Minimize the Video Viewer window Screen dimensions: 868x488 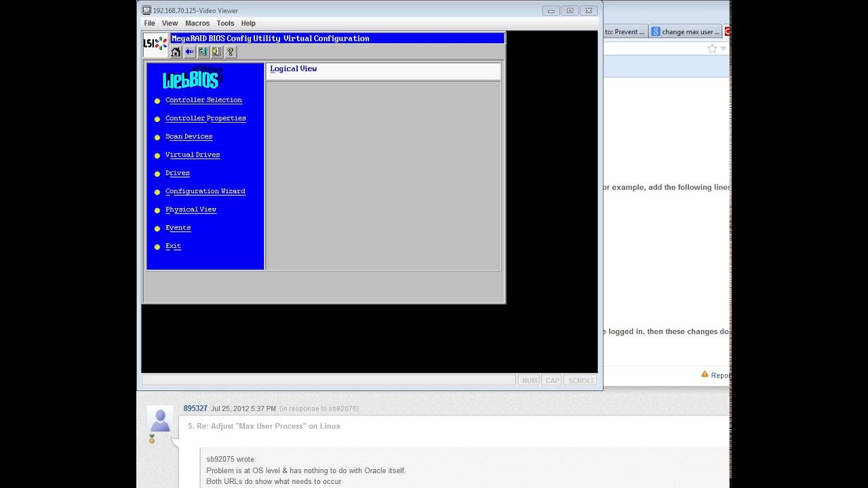click(551, 10)
